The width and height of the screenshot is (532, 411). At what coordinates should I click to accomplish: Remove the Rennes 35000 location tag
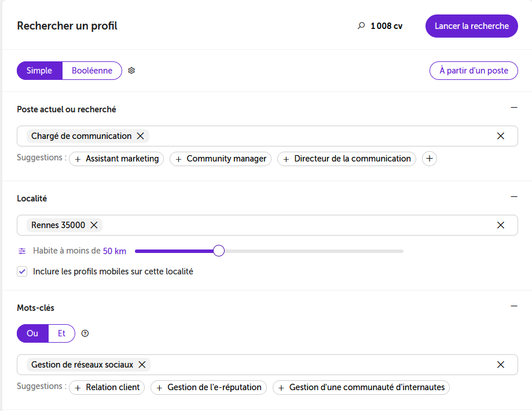point(94,225)
